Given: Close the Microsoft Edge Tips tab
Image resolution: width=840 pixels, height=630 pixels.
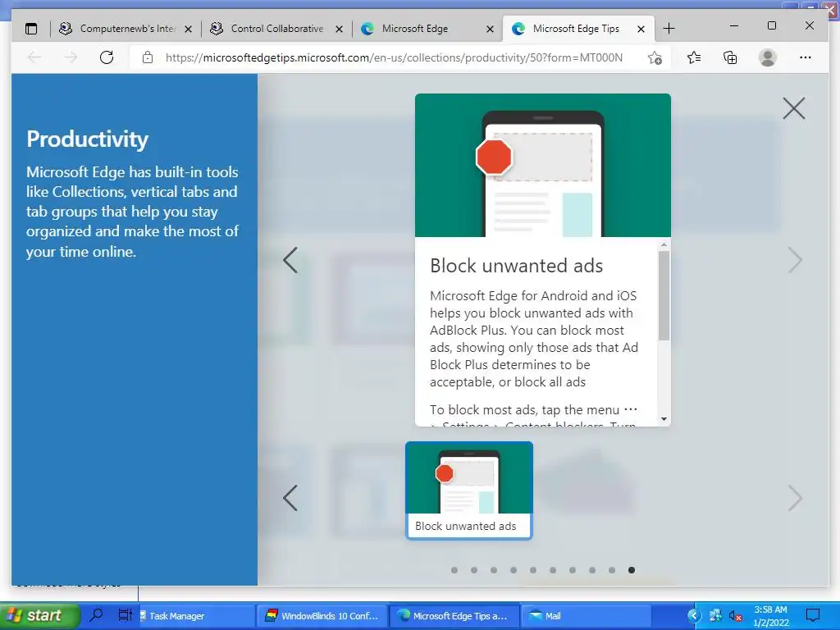Looking at the screenshot, I should coord(641,29).
